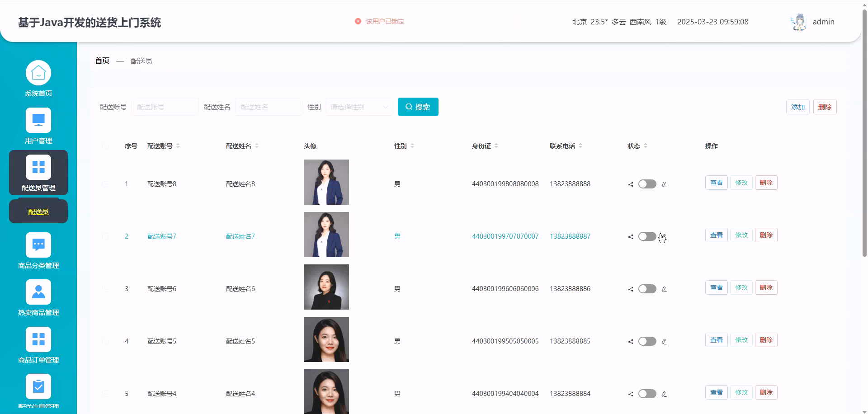Click share icon in 配送账号5 row
The width and height of the screenshot is (868, 414).
pyautogui.click(x=631, y=342)
